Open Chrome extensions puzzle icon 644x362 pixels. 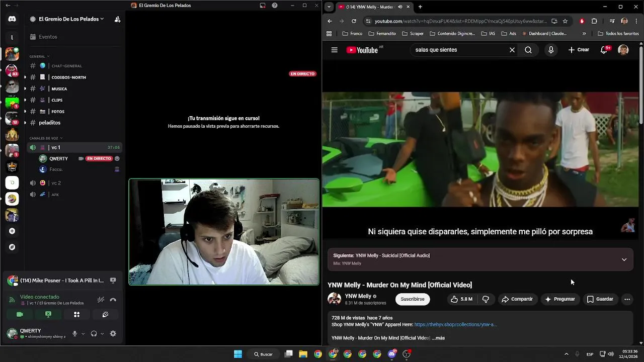click(x=594, y=21)
